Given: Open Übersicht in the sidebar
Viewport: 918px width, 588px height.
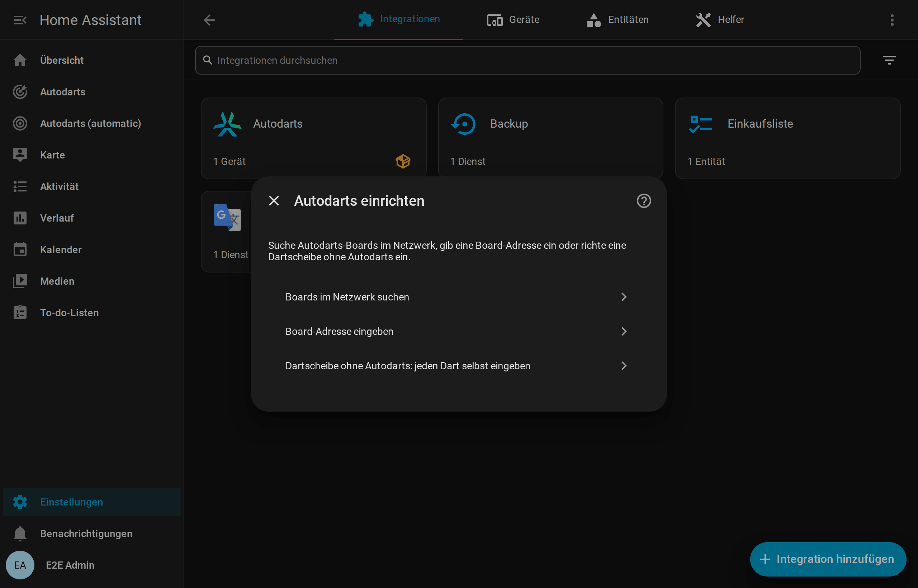Looking at the screenshot, I should point(92,60).
